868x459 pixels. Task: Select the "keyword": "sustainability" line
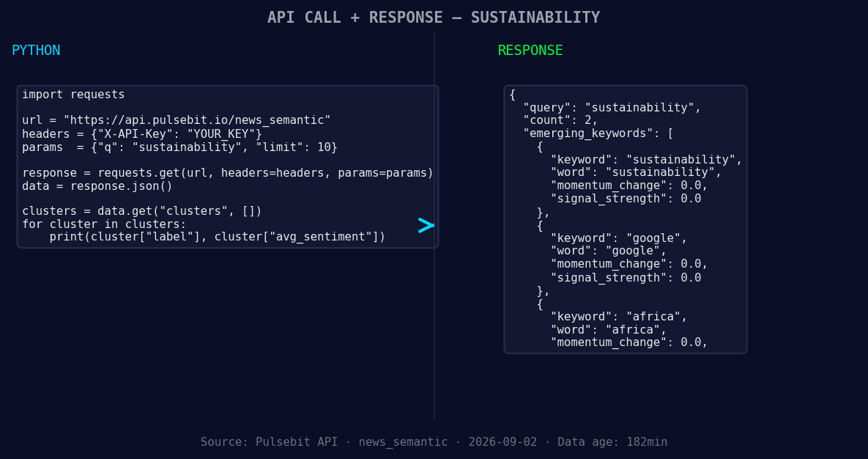click(x=647, y=160)
